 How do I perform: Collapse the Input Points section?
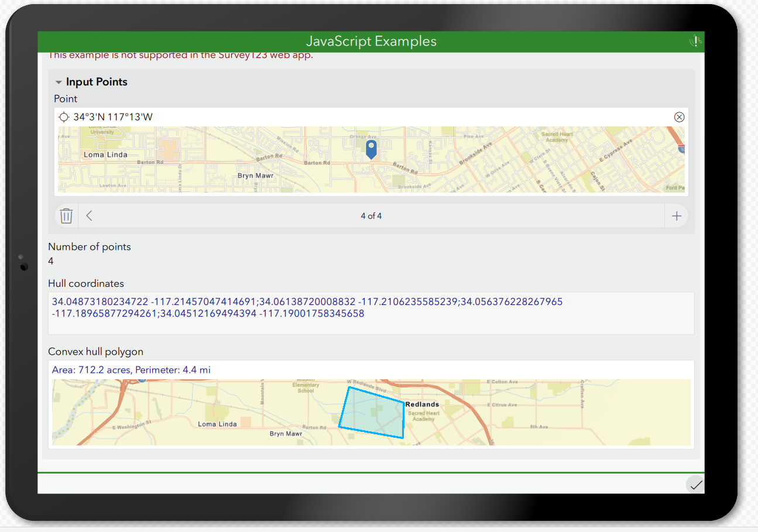click(58, 81)
